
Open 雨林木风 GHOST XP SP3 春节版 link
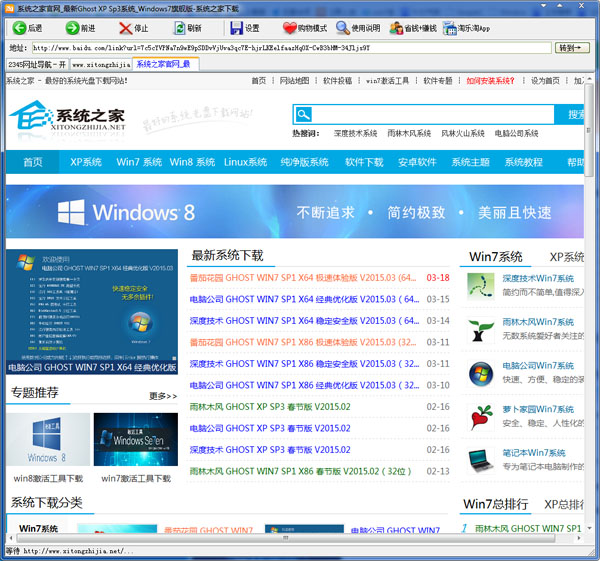(x=270, y=406)
